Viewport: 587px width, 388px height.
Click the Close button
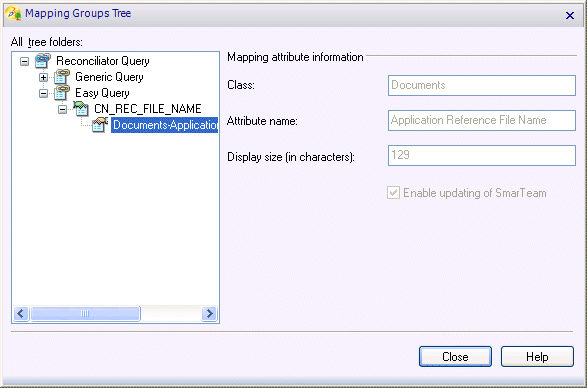tap(455, 357)
